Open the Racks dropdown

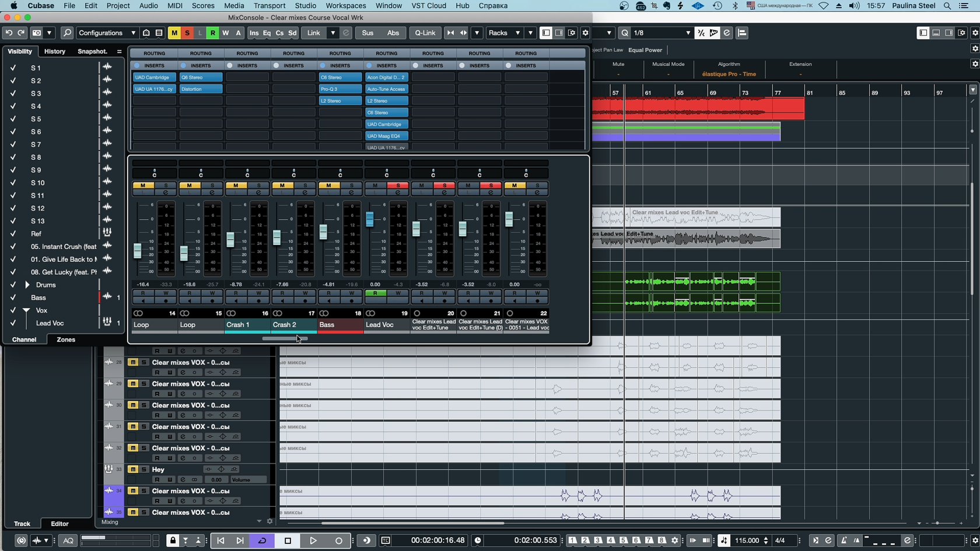pyautogui.click(x=505, y=33)
